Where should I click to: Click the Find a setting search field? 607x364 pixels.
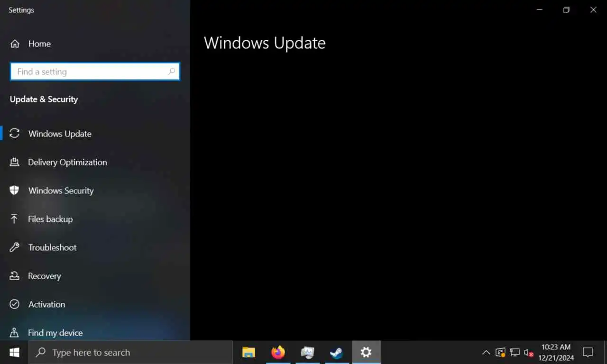(95, 72)
